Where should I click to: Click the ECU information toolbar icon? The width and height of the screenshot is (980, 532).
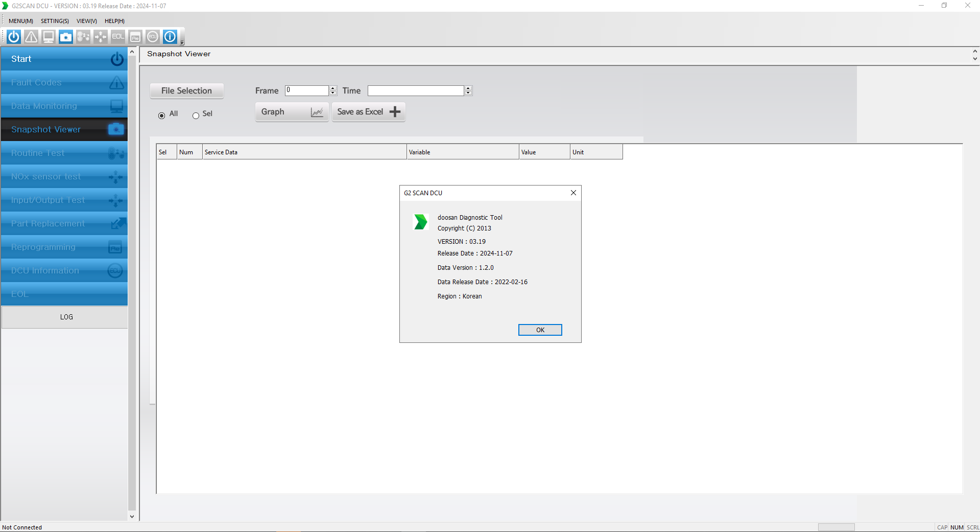tap(153, 37)
